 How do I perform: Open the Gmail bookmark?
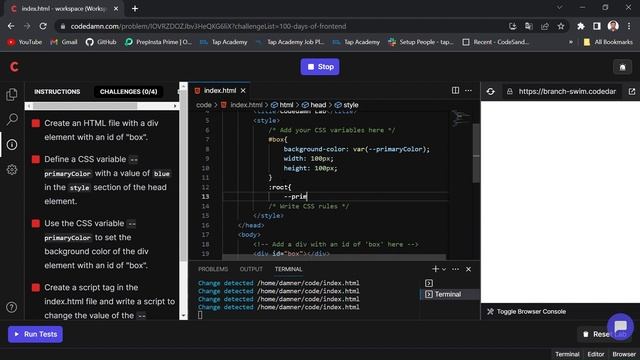[x=64, y=42]
